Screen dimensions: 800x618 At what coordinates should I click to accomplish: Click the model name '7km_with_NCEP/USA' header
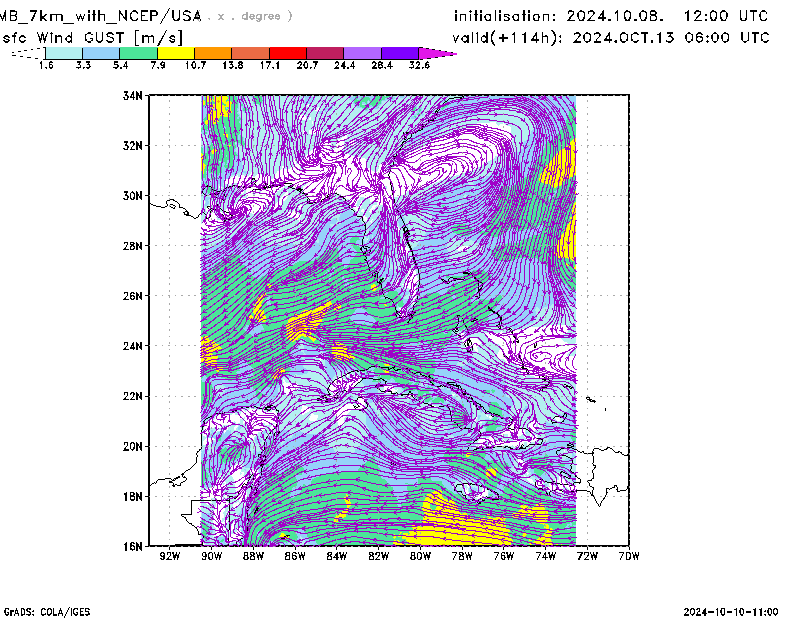click(115, 16)
